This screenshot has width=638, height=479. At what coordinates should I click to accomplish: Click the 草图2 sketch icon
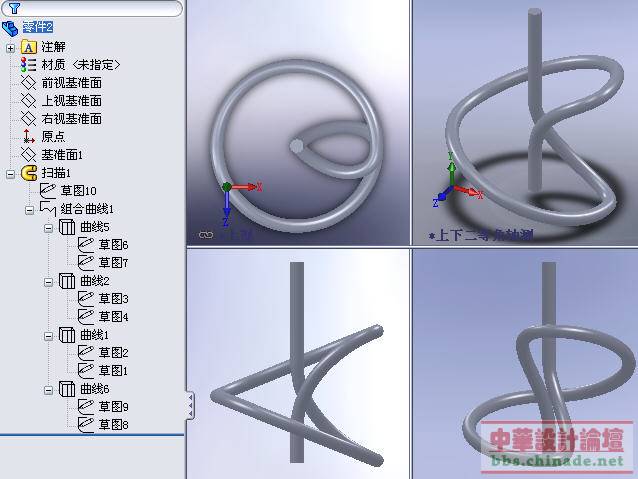coord(86,352)
